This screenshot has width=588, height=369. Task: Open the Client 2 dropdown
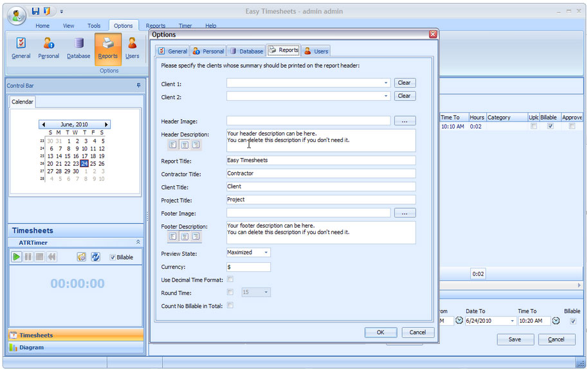tap(386, 96)
